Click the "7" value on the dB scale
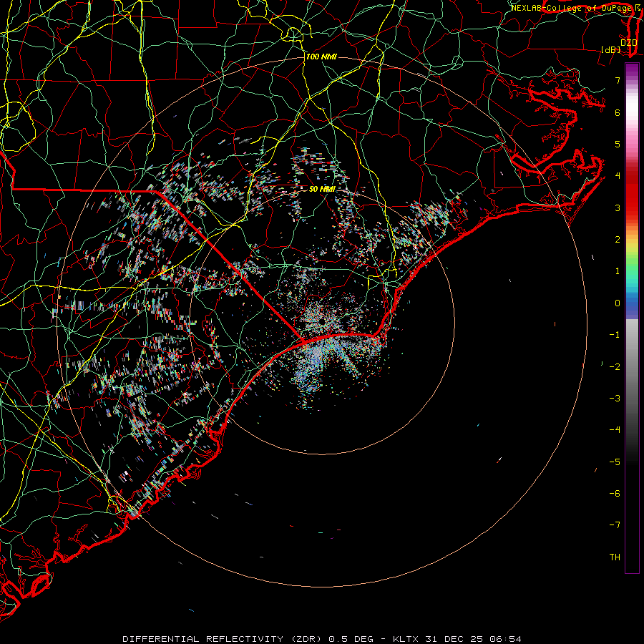 (x=618, y=80)
